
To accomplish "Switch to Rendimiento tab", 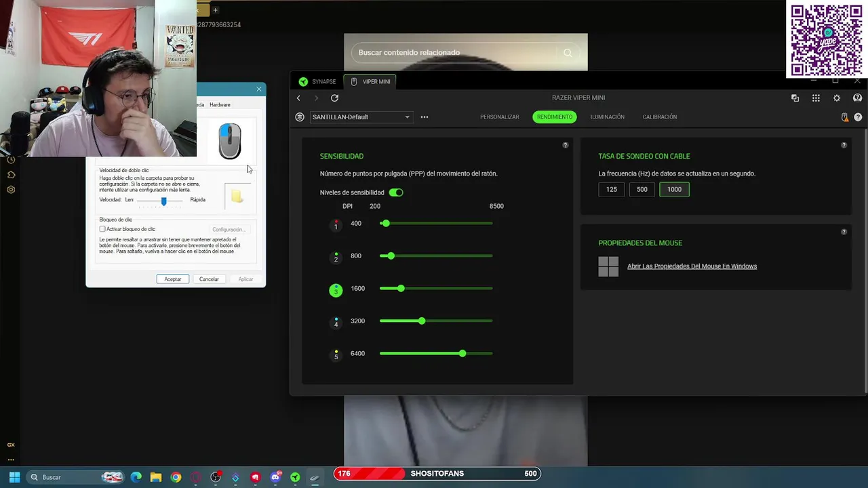I will click(555, 117).
